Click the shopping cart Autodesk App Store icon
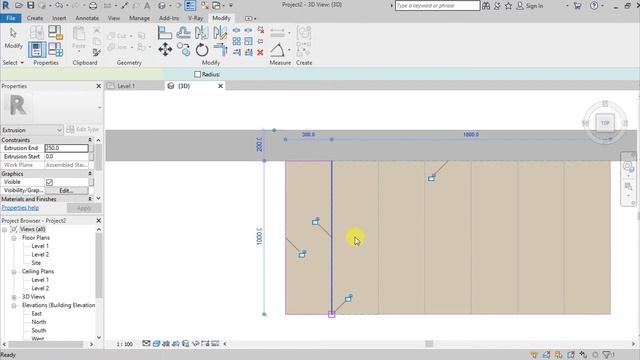 point(577,6)
